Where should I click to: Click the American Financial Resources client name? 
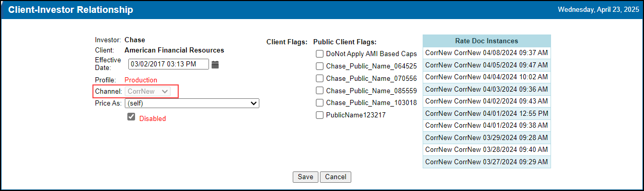pos(174,50)
